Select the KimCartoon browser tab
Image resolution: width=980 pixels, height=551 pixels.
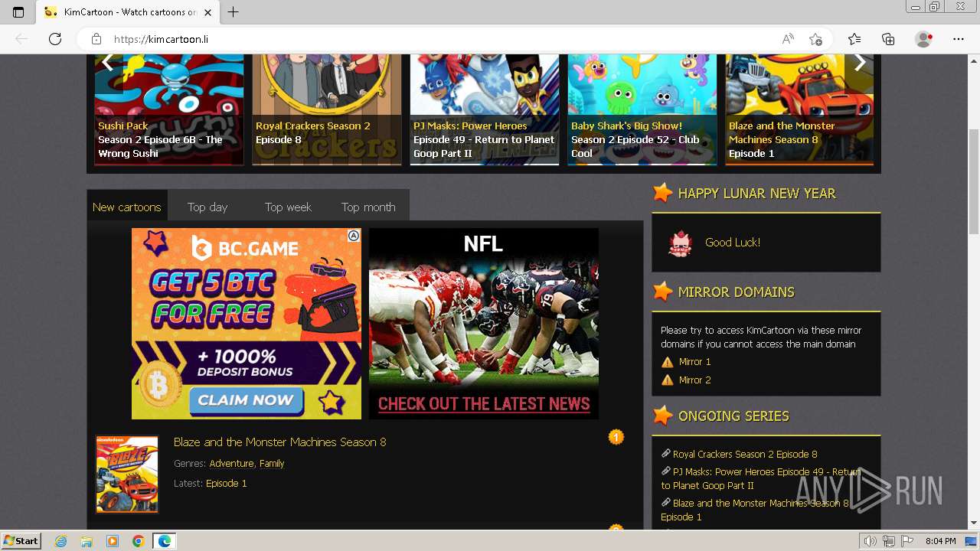click(128, 12)
